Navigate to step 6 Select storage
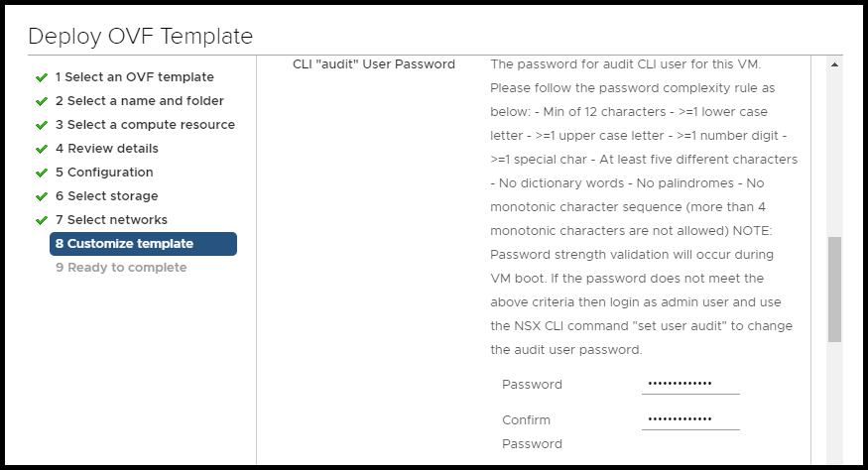This screenshot has width=868, height=470. (x=106, y=196)
